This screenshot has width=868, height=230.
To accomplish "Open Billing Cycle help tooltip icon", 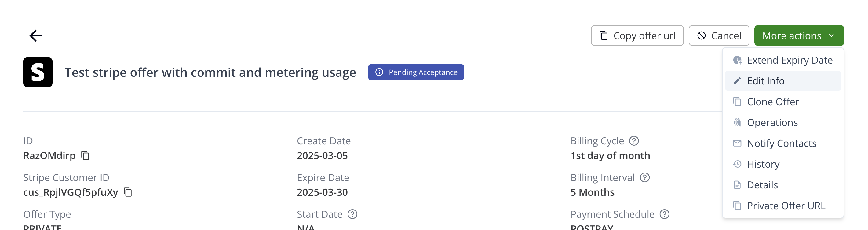I will pos(634,141).
